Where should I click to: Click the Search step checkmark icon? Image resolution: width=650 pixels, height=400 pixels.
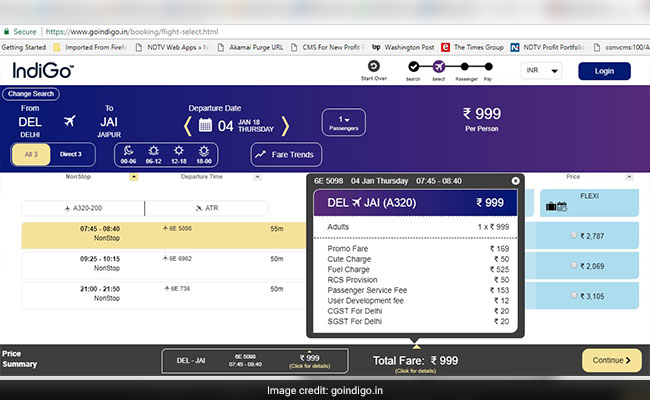click(x=413, y=66)
